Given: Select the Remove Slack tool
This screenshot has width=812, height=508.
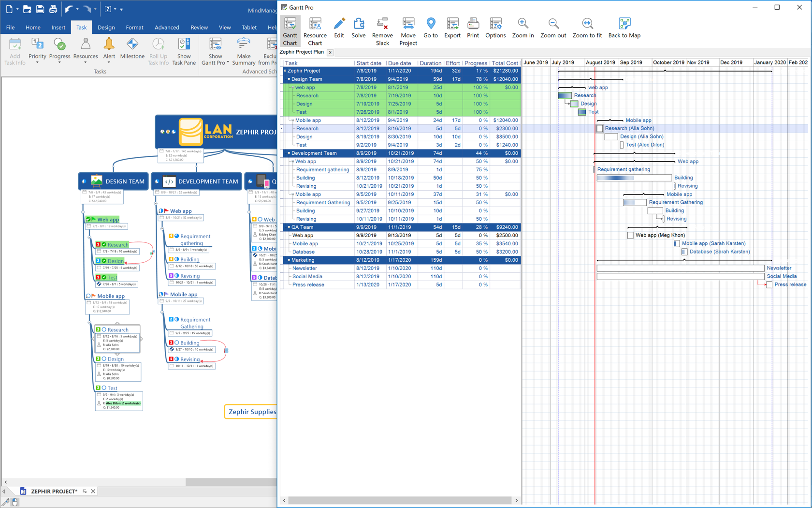Looking at the screenshot, I should click(x=382, y=30).
